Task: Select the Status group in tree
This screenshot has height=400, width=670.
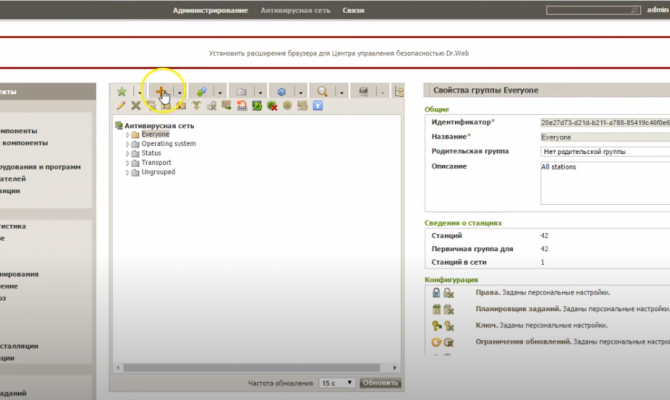Action: tap(151, 153)
